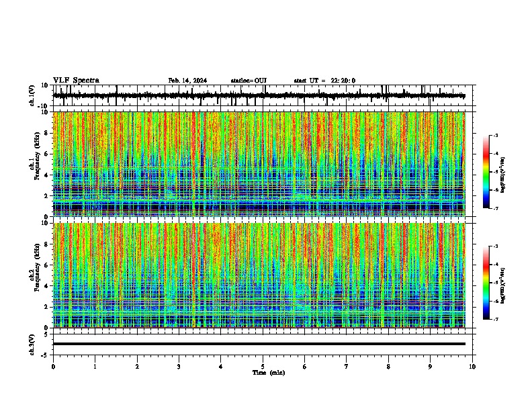Image resolution: width=532 pixels, height=411 pixels.
Task: Click the 'ch.3(V)' axis label
Action: click(32, 345)
